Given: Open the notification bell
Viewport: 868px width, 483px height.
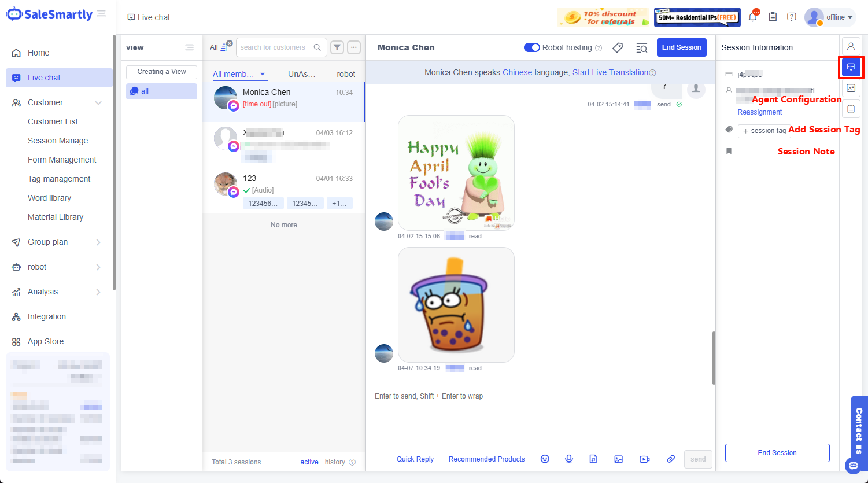Looking at the screenshot, I should 752,17.
